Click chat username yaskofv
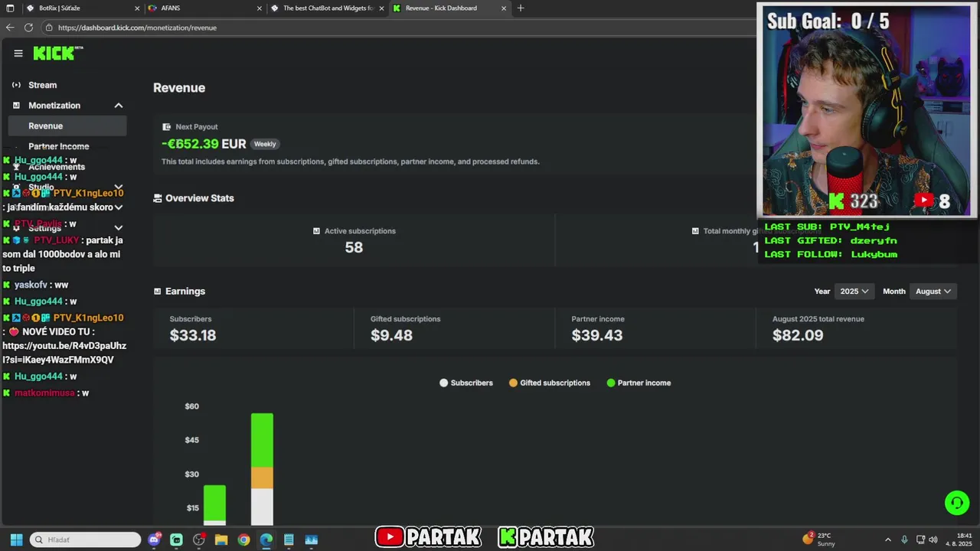Screen dimensions: 980x551 [x=31, y=285]
